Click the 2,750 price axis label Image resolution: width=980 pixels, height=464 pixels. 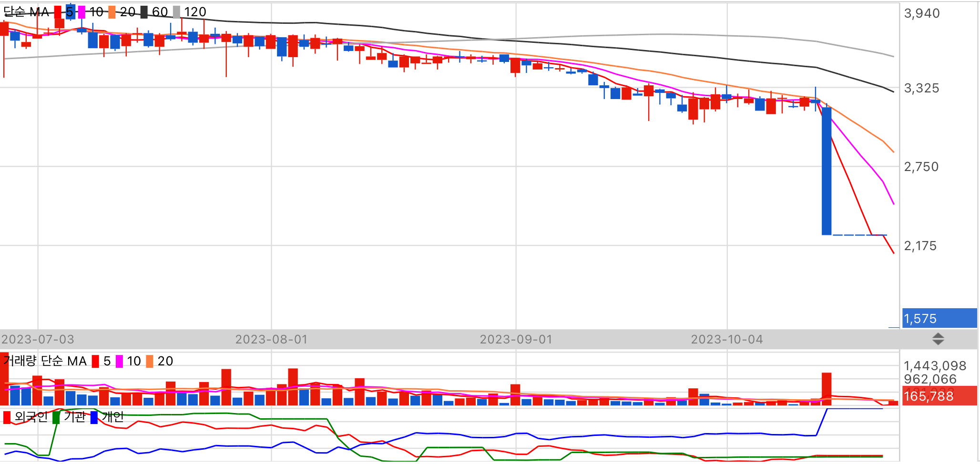click(x=921, y=167)
